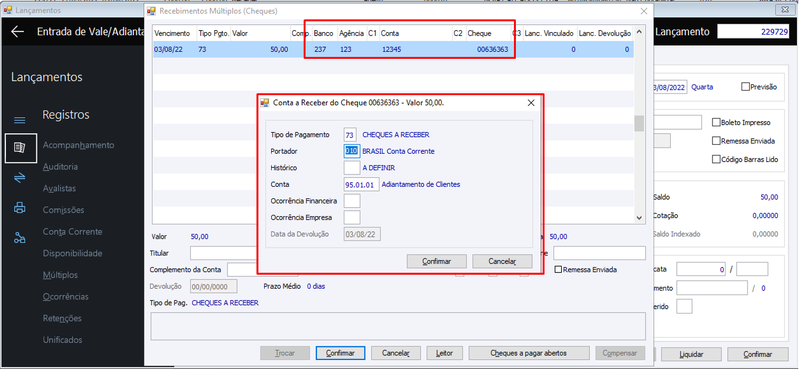Screen dimensions: 800x369
Task: Click the Leitor button
Action: (x=444, y=353)
